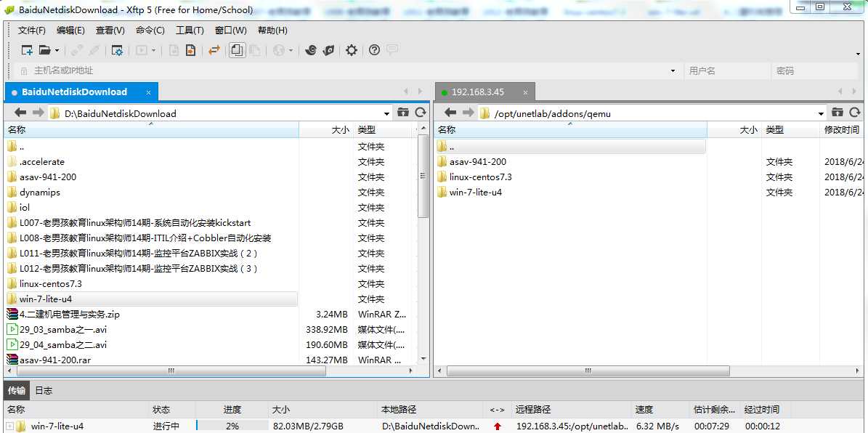Select remote folder asav-941-200

pyautogui.click(x=478, y=162)
